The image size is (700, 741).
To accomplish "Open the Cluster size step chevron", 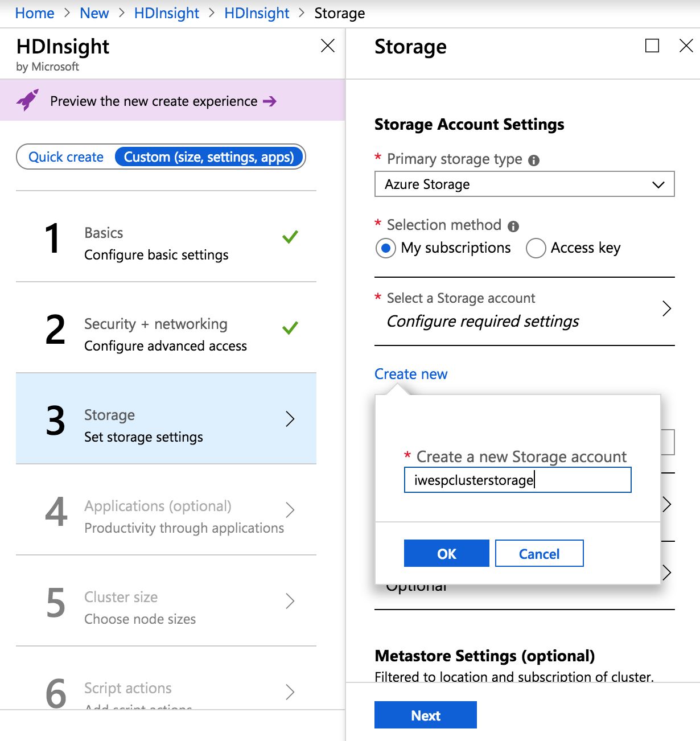I will [x=290, y=600].
